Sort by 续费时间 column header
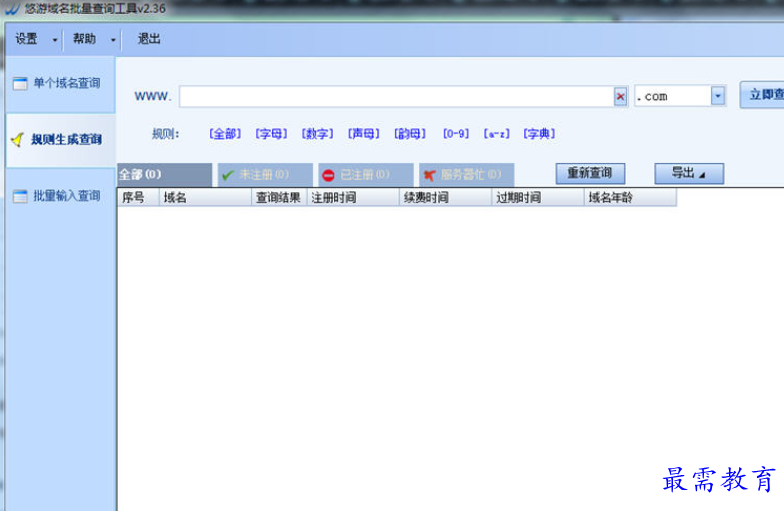The height and width of the screenshot is (511, 784). pos(446,198)
